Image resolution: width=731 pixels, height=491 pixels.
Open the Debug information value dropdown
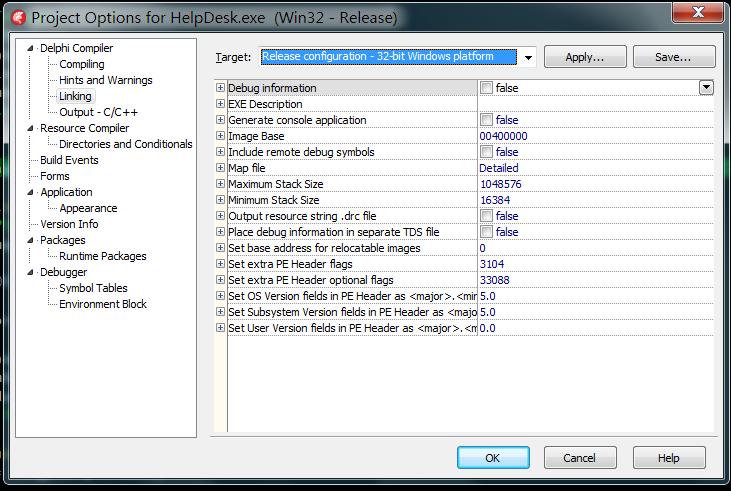(x=706, y=87)
